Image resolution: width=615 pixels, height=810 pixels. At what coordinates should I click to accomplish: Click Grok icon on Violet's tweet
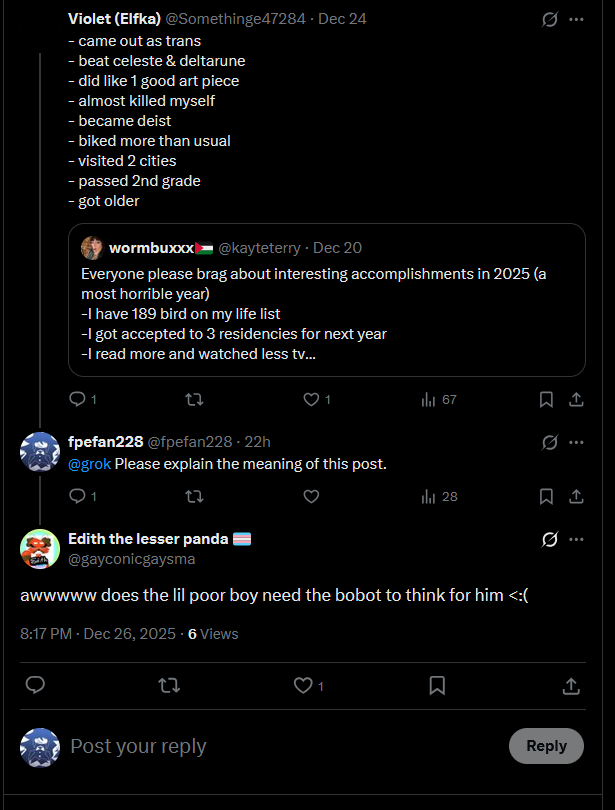tap(549, 19)
